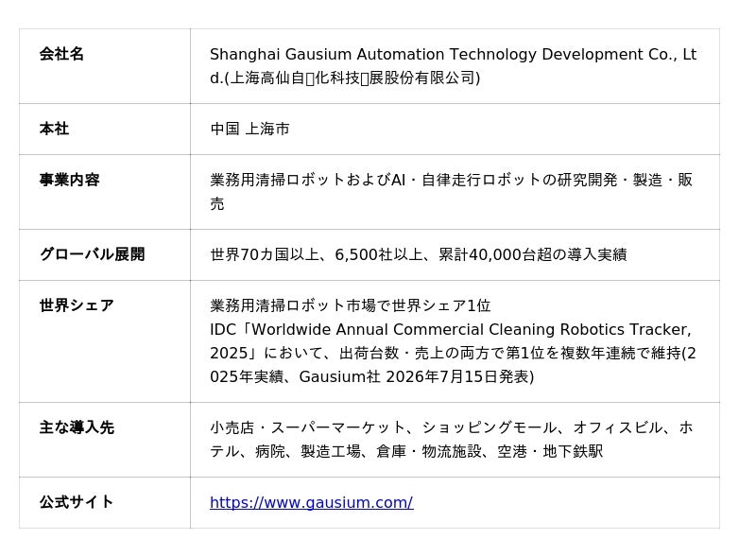Select the 事業内容 row label
This screenshot has height=557, width=756.
click(x=69, y=180)
